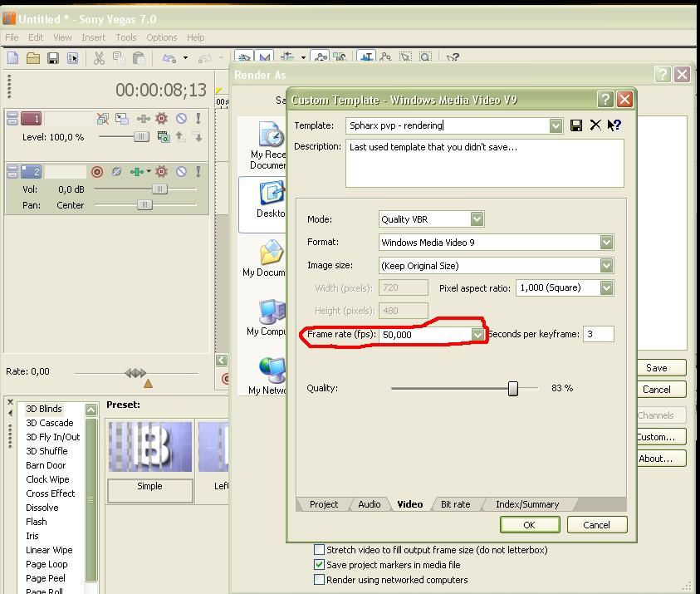The height and width of the screenshot is (594, 700).
Task: Open project Properties icon in toolbar
Action: (73, 58)
